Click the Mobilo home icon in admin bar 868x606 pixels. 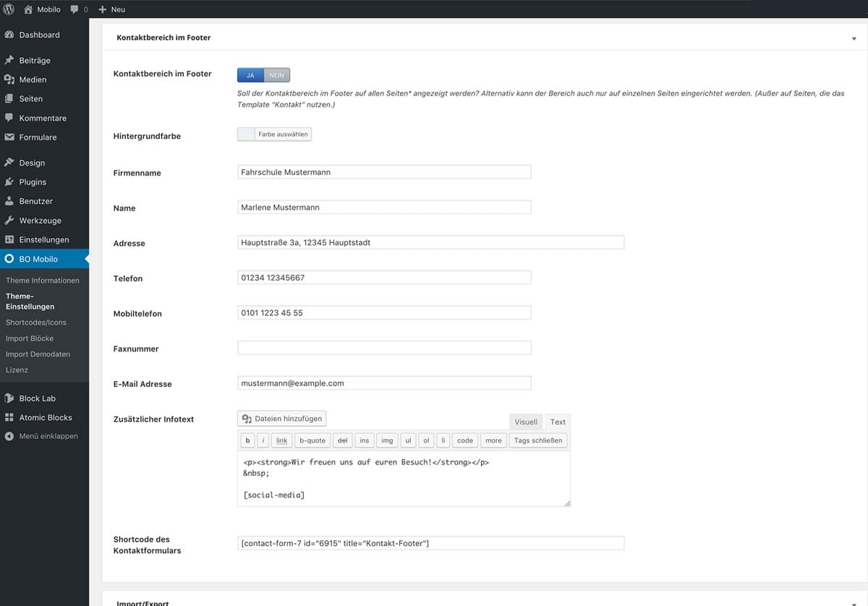[x=28, y=9]
